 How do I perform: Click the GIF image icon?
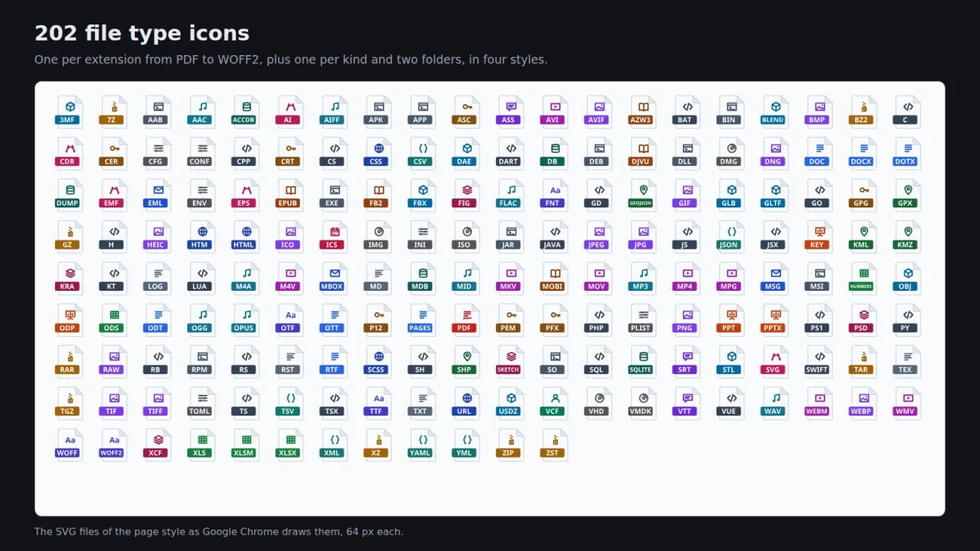point(688,194)
